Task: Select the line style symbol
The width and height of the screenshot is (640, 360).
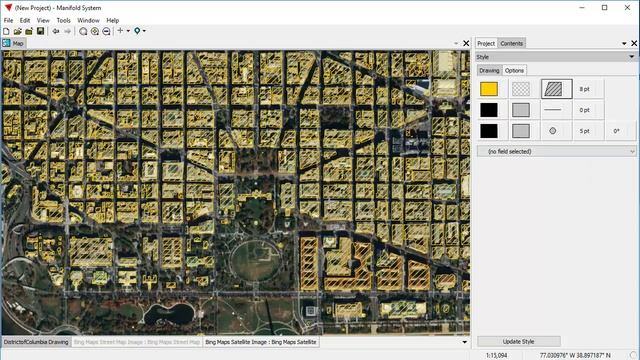Action: click(553, 110)
